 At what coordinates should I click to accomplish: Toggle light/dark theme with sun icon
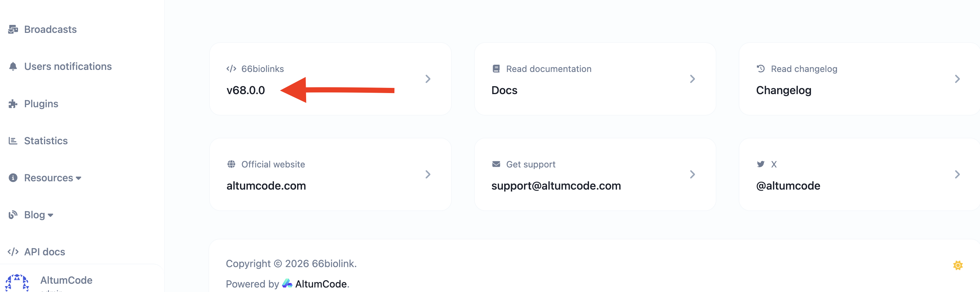pyautogui.click(x=958, y=265)
